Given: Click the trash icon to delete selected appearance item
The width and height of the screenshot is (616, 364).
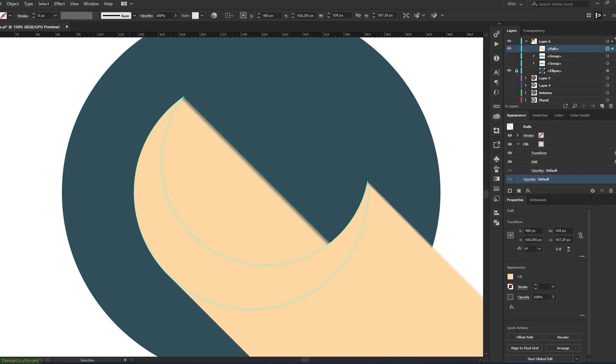Looking at the screenshot, I should pos(611,191).
